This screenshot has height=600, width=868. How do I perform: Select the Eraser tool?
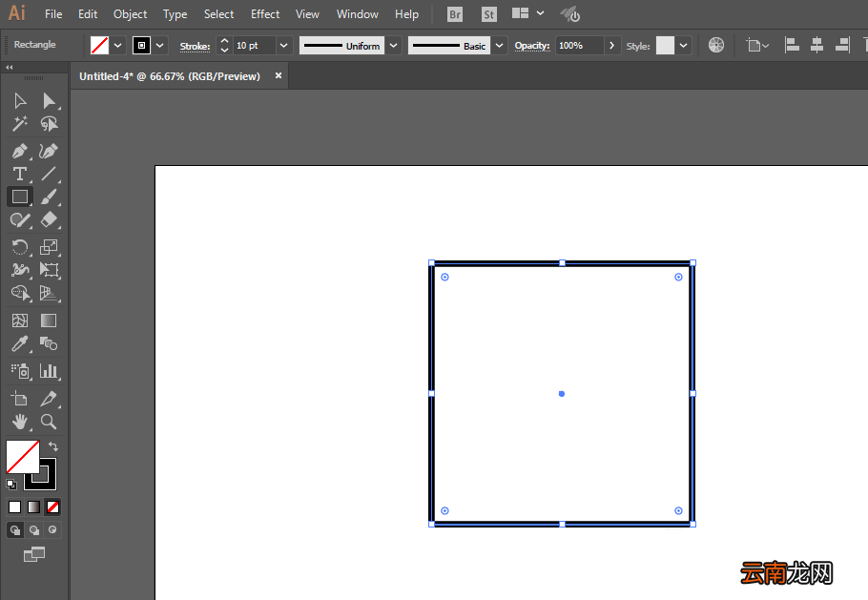49,219
